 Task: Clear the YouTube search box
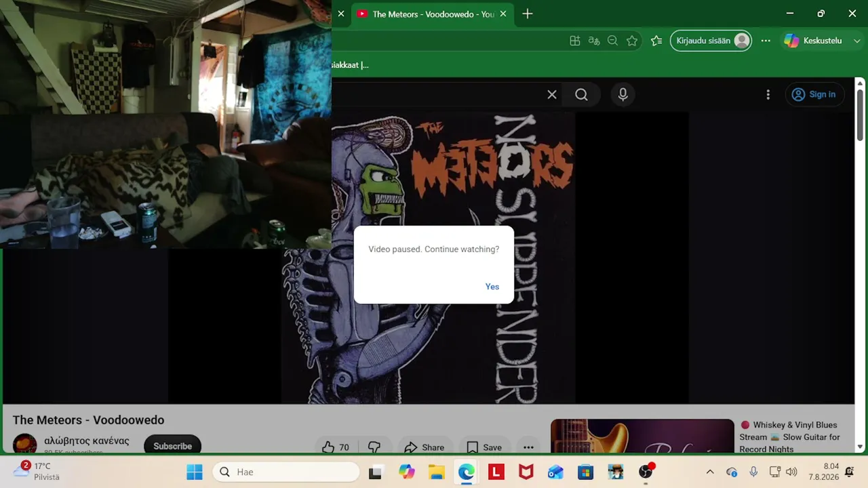click(x=552, y=95)
